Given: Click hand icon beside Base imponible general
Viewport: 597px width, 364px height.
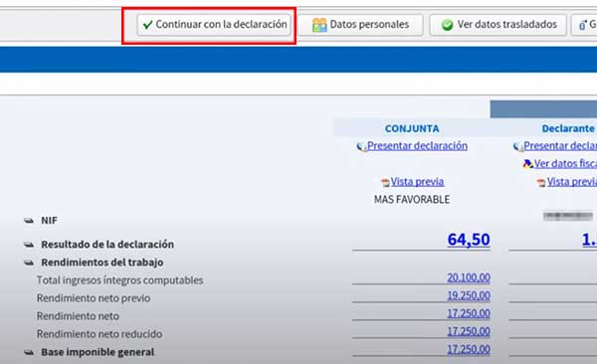Looking at the screenshot, I should pyautogui.click(x=29, y=352).
